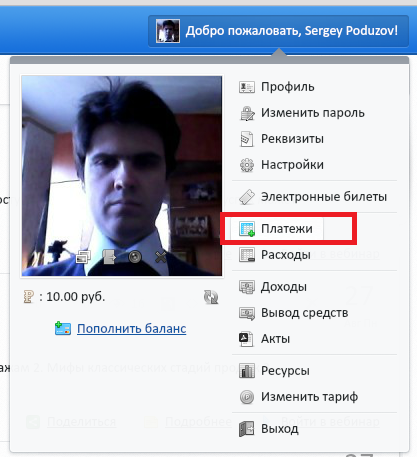Viewport: 417px width, 457px height.
Task: Click the small avatar in the welcome bar
Action: point(168,31)
